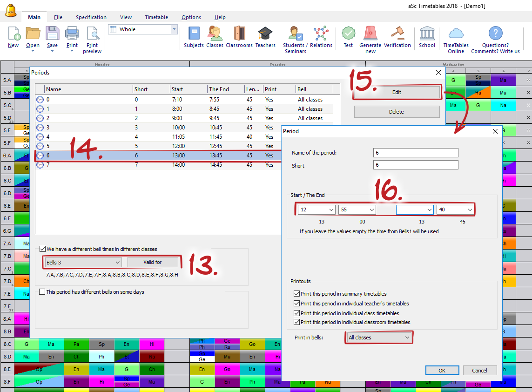The image size is (532, 392).
Task: Start Generate new timetable icon
Action: coord(370,34)
